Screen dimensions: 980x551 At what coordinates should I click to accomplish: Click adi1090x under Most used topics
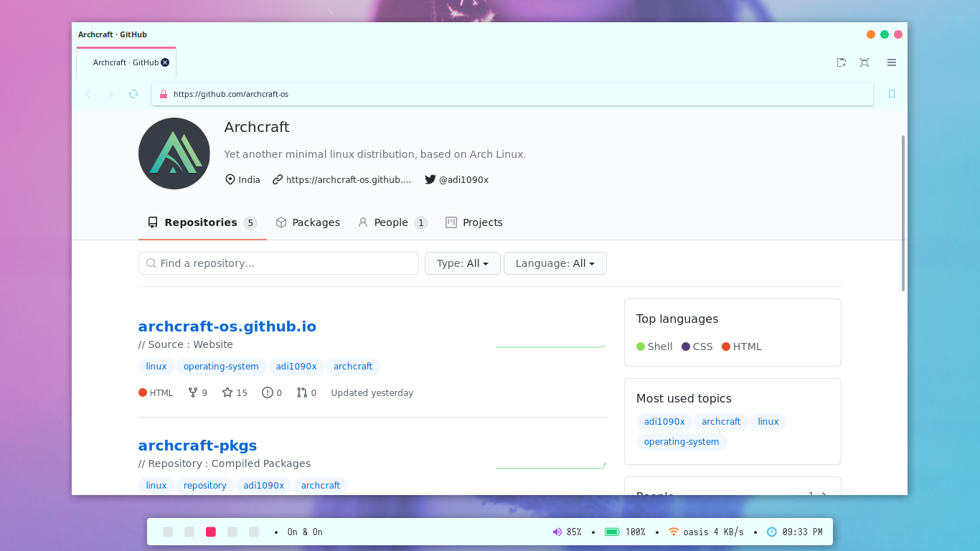click(664, 422)
